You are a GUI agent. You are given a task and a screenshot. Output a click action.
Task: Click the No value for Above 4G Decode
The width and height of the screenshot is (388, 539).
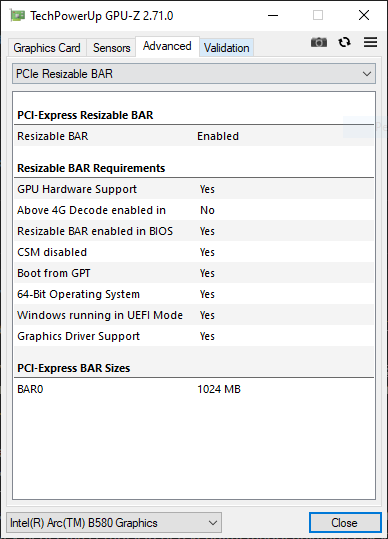coord(207,210)
